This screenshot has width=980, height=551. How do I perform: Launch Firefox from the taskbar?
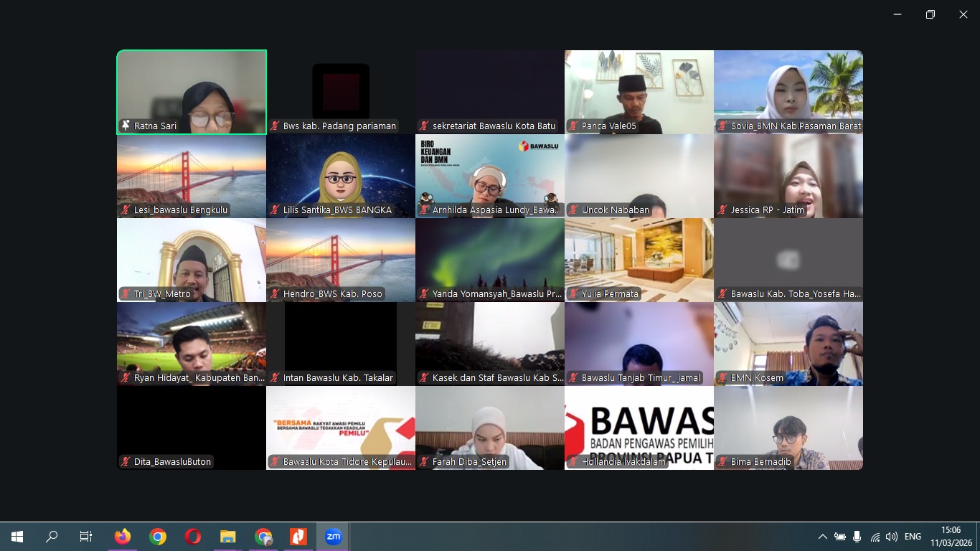[x=122, y=536]
